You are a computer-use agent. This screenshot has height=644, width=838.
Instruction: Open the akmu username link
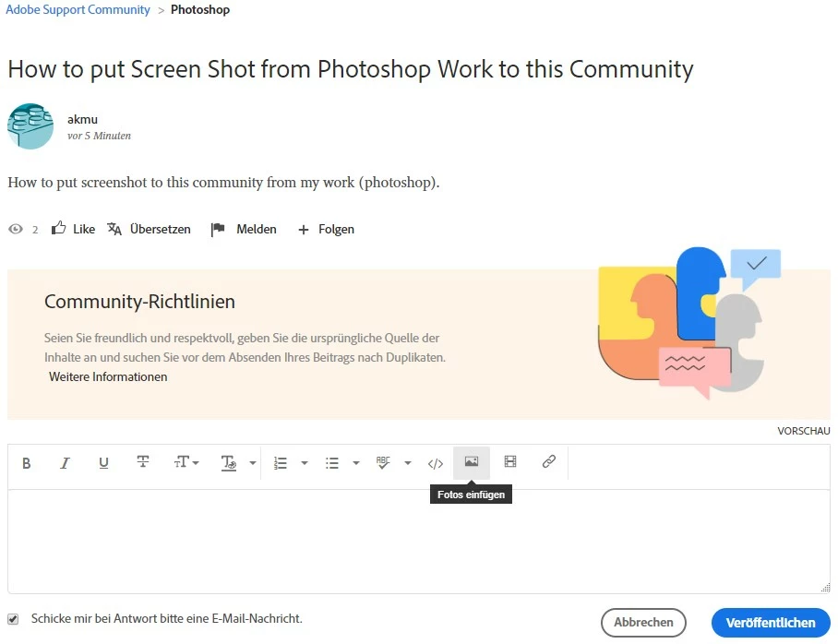pyautogui.click(x=82, y=119)
